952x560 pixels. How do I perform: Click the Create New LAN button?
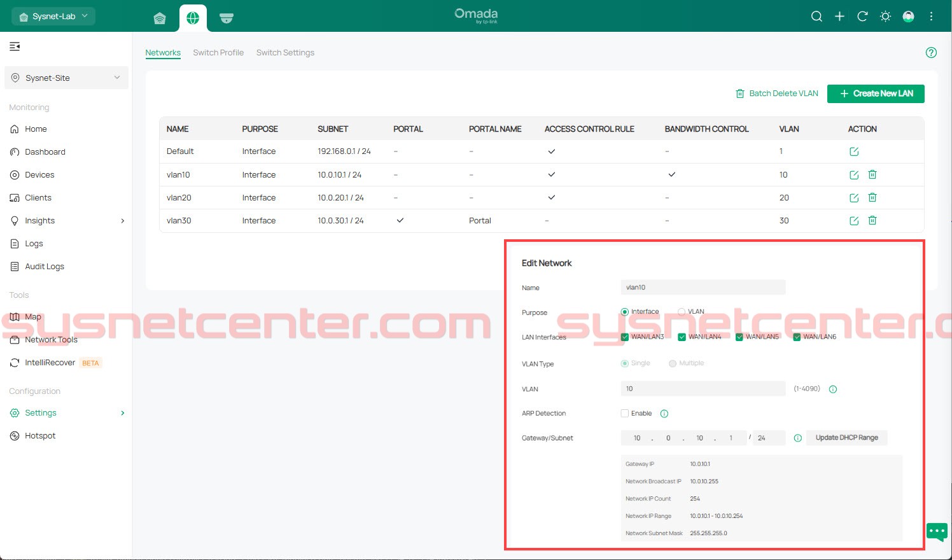coord(876,94)
